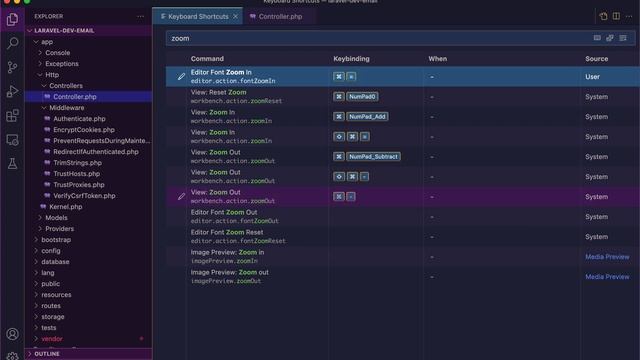The width and height of the screenshot is (640, 360).
Task: Open the Search view in activity bar
Action: pyautogui.click(x=12, y=43)
